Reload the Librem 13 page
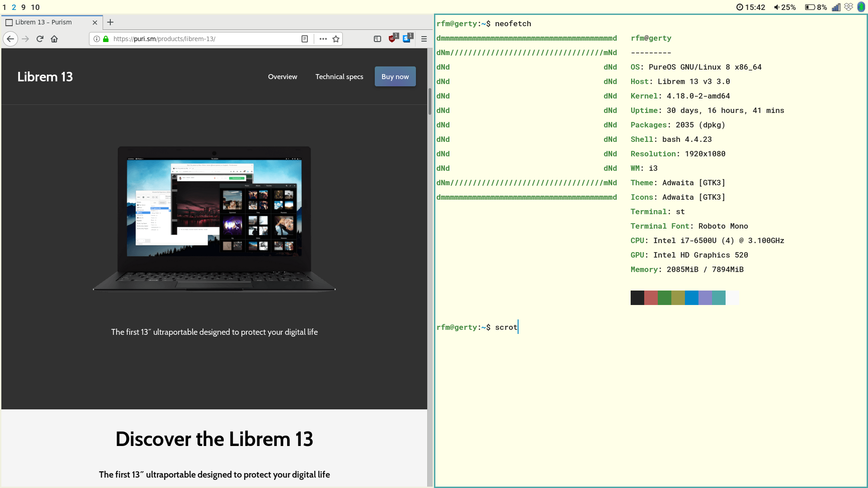This screenshot has height=488, width=868. click(x=40, y=39)
